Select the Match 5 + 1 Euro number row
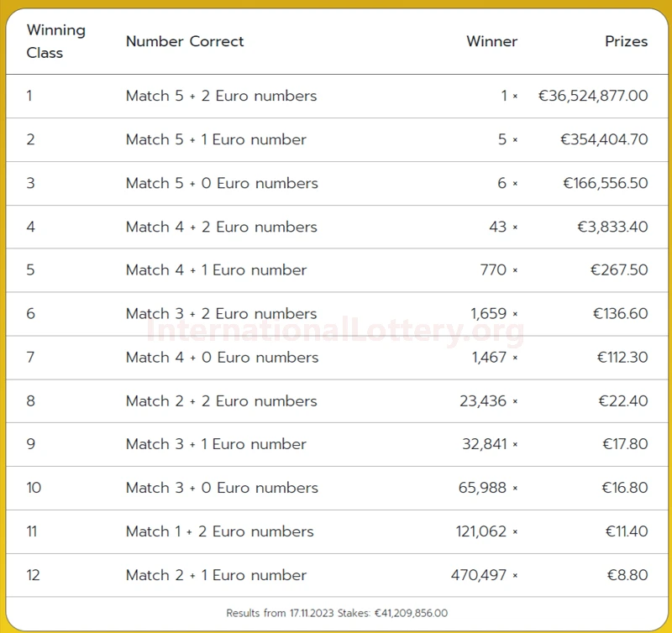The width and height of the screenshot is (672, 633). [x=337, y=139]
